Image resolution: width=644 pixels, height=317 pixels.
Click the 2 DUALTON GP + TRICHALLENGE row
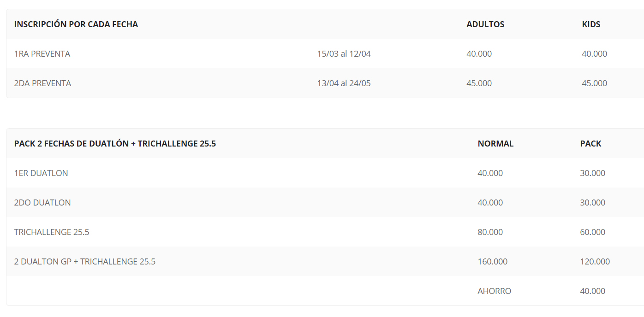tap(84, 262)
